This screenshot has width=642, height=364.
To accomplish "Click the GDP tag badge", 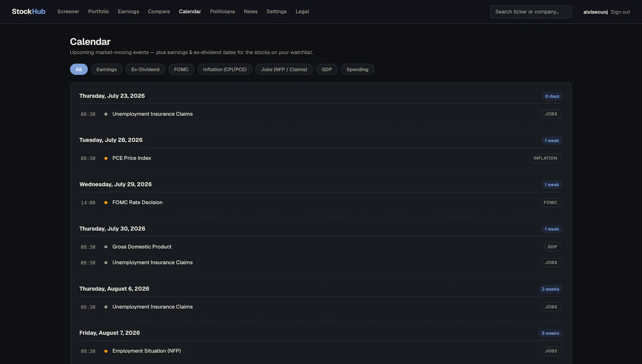I will click(553, 247).
